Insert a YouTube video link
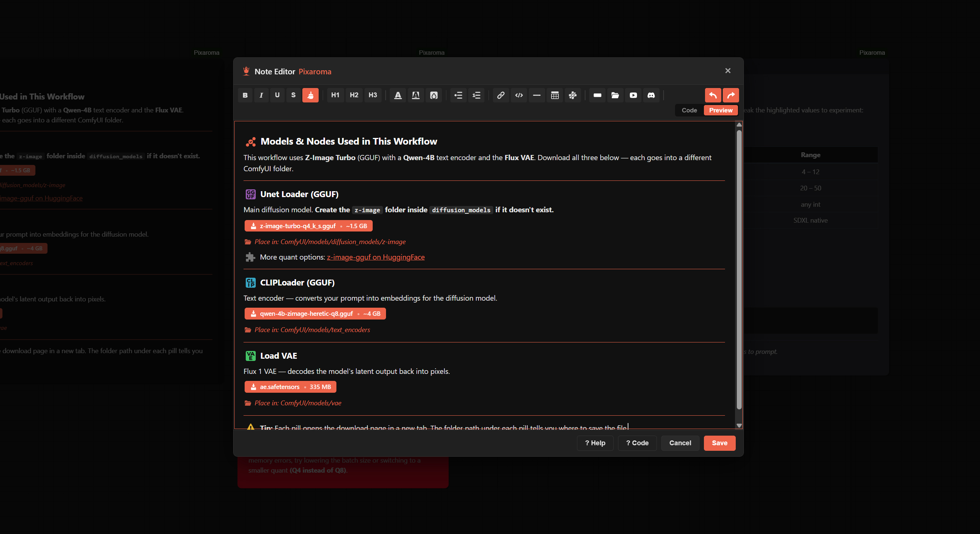 633,95
